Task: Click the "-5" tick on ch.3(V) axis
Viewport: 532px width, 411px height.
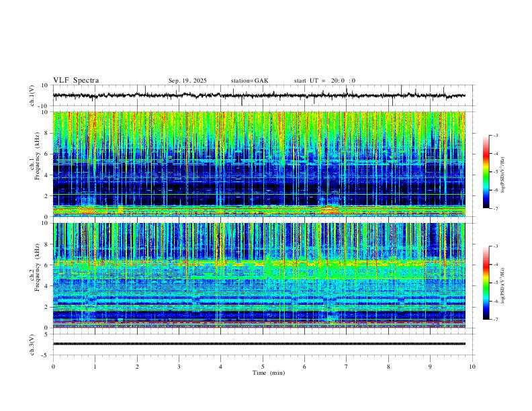Action: point(46,355)
